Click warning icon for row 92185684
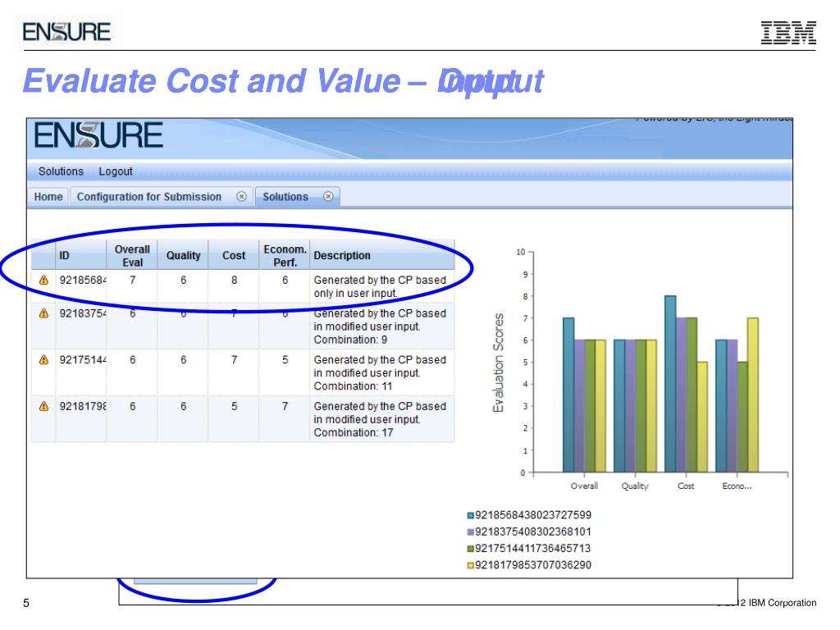Viewport: 840px width, 630px height. (x=43, y=281)
